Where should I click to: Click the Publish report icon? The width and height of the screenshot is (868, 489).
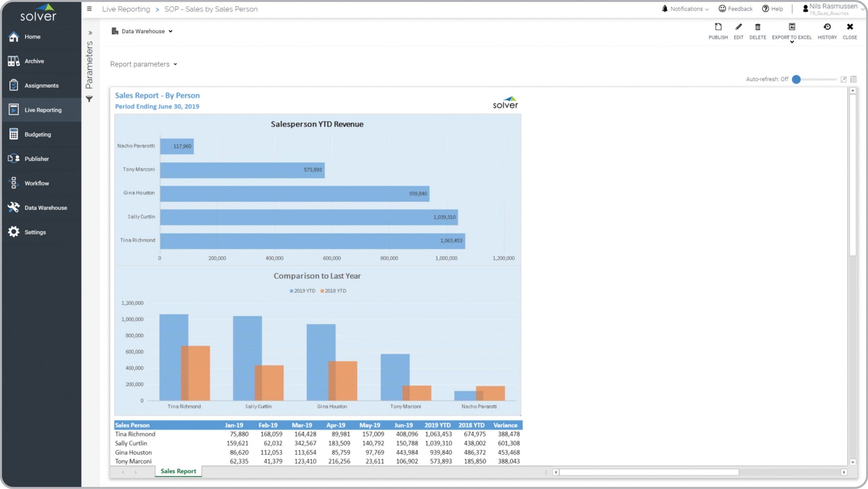coord(718,27)
